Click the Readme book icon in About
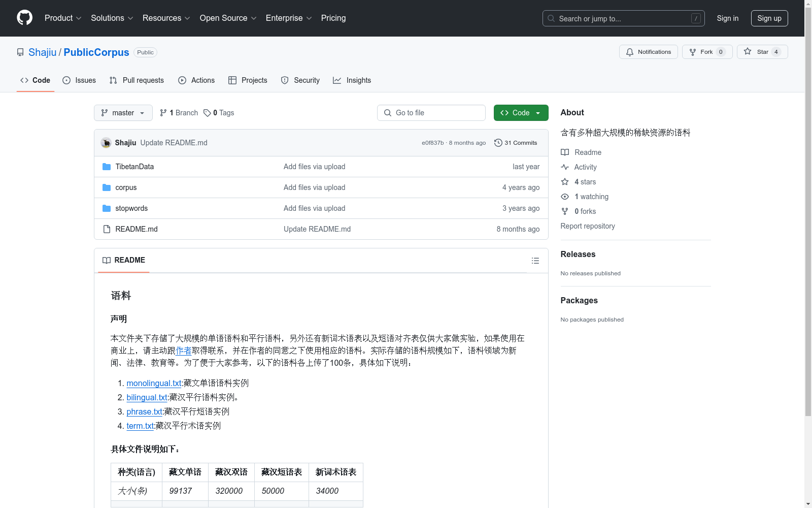 [x=565, y=152]
